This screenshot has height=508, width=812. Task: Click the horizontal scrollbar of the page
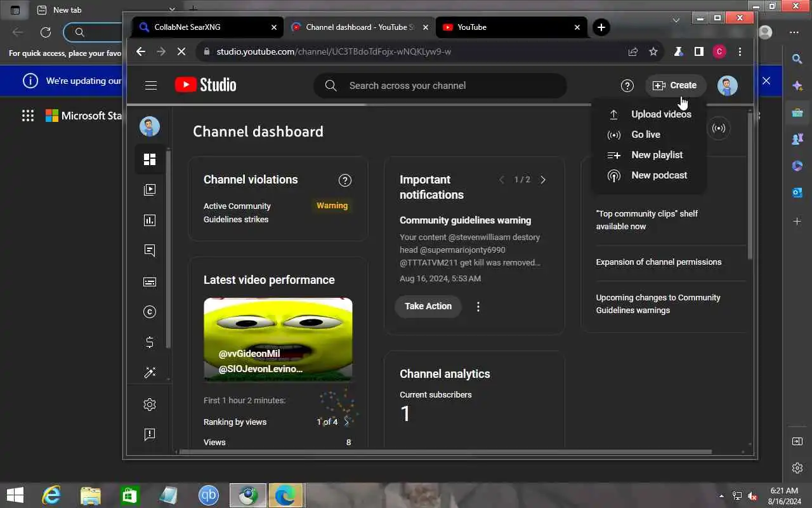pos(445,452)
